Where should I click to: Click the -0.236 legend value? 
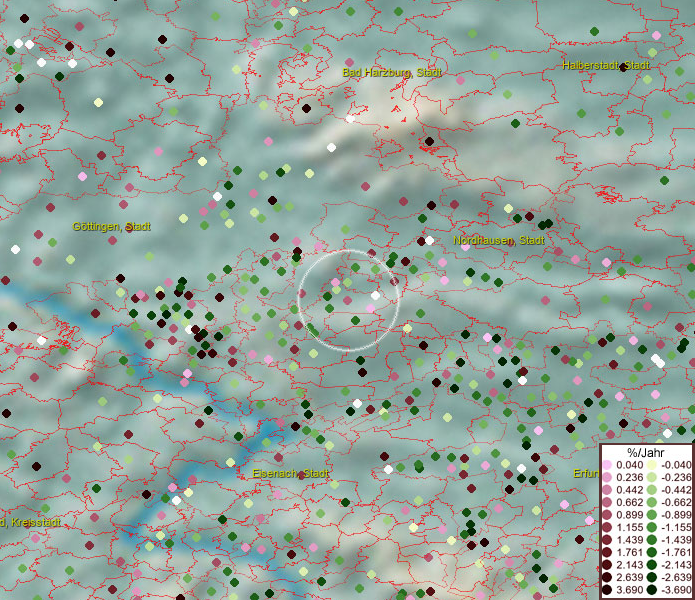tap(676, 477)
